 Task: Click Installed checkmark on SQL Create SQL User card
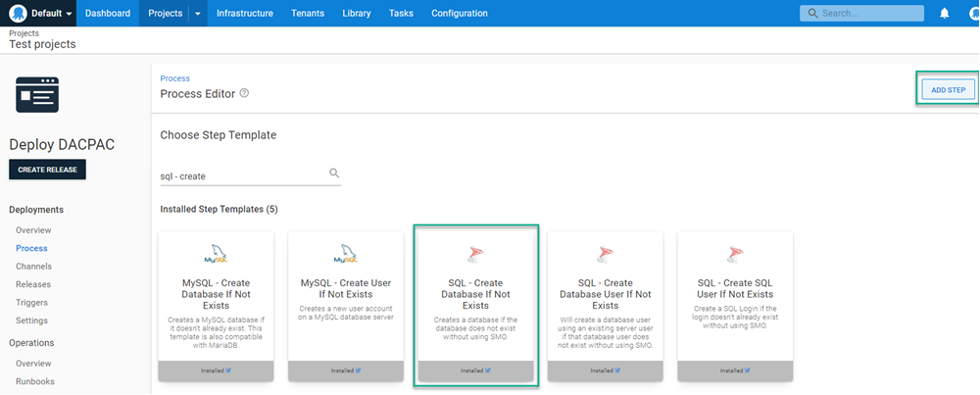tap(747, 370)
